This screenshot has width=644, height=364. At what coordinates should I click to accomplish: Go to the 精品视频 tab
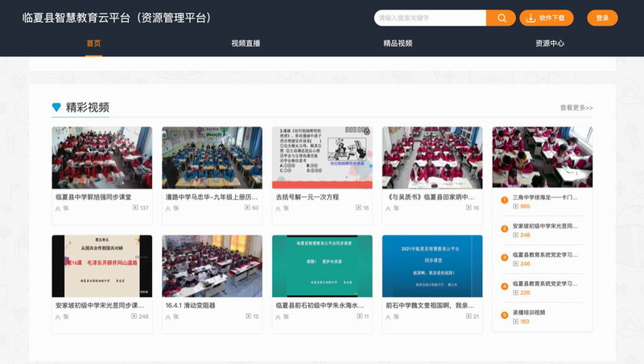point(398,43)
